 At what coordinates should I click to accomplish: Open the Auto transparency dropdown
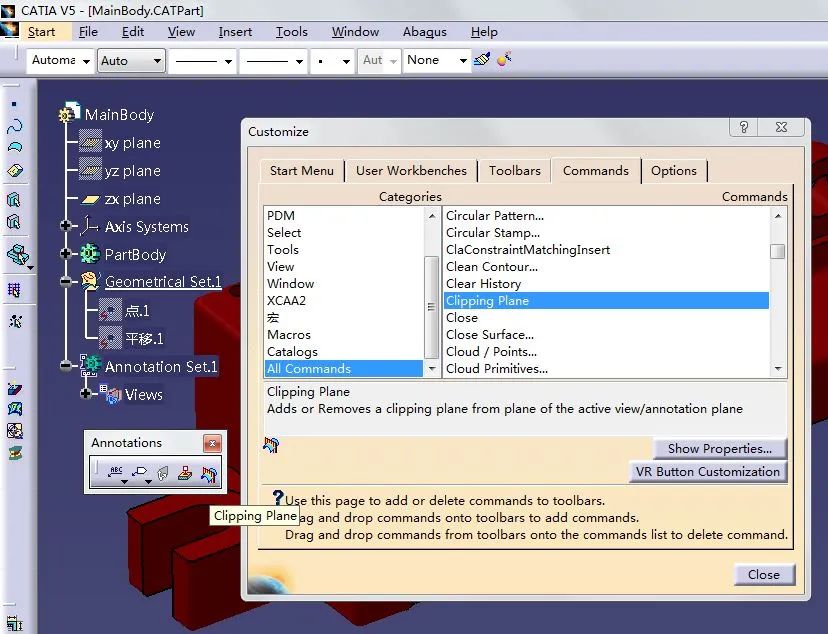pyautogui.click(x=157, y=61)
